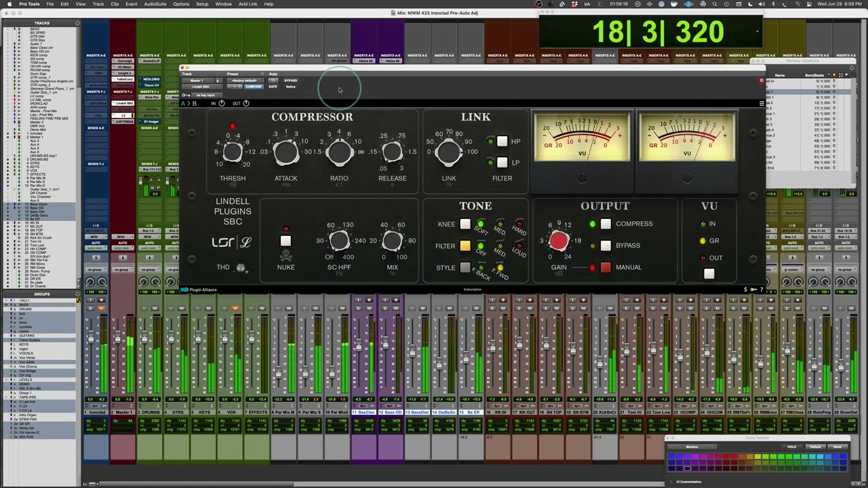The width and height of the screenshot is (868, 488).
Task: Open the factory default preset dropdown
Action: pyautogui.click(x=245, y=81)
